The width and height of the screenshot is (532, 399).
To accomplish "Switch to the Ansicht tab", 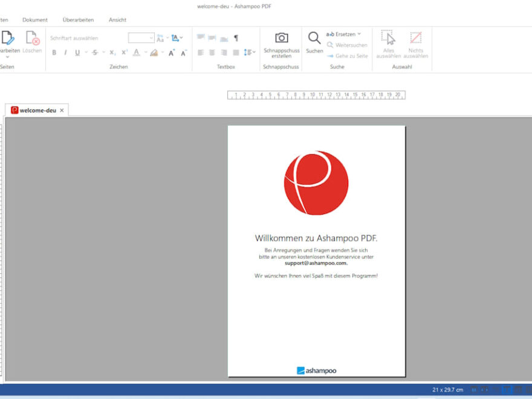I will (117, 19).
